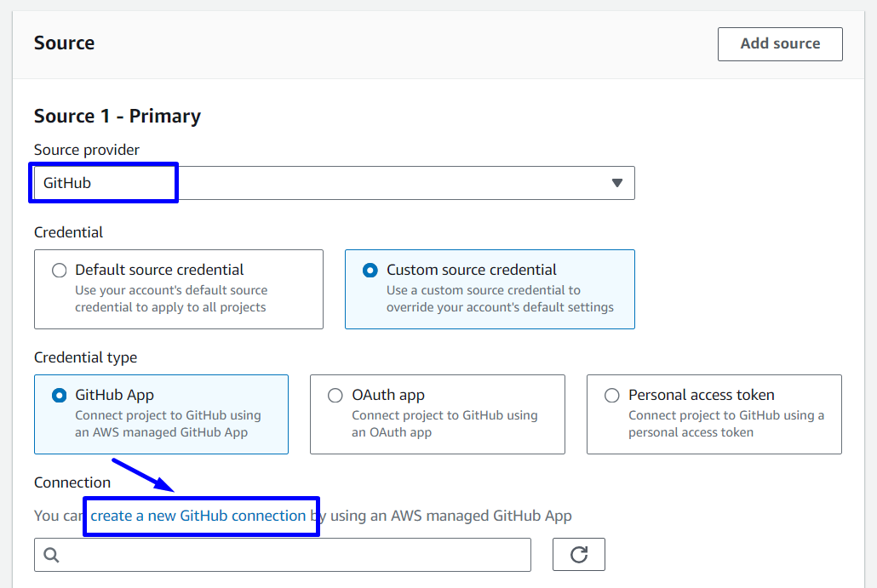877x588 pixels.
Task: Choose the GitHub App radio button
Action: 59,396
